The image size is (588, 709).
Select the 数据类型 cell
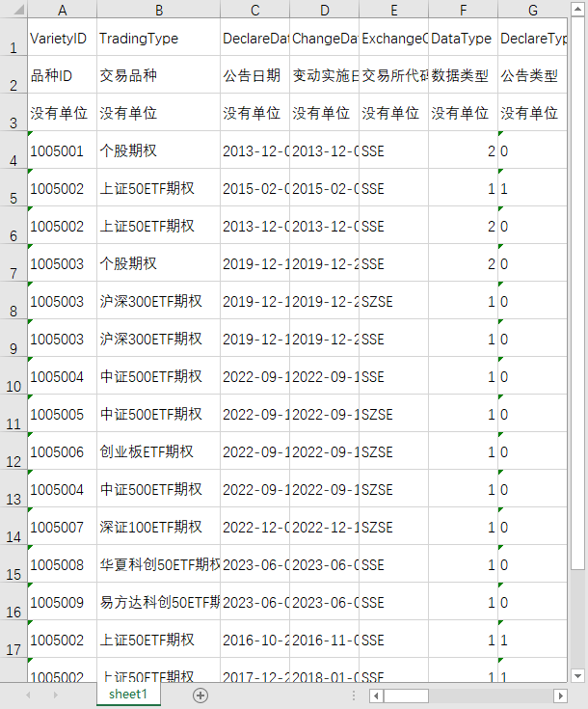pyautogui.click(x=464, y=75)
